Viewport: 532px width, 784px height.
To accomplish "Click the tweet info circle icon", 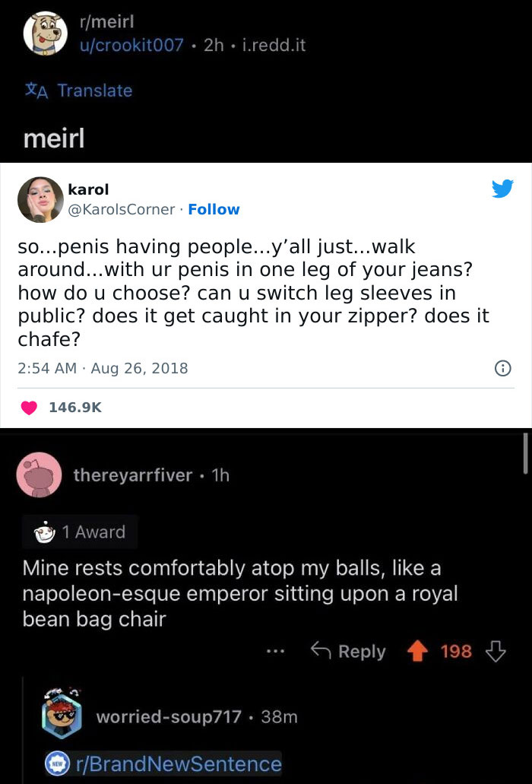I will pyautogui.click(x=502, y=367).
